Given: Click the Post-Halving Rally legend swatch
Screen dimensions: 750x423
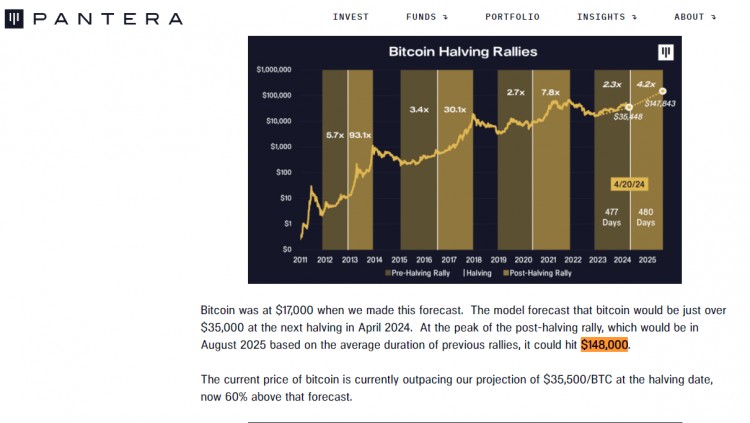Looking at the screenshot, I should (505, 272).
